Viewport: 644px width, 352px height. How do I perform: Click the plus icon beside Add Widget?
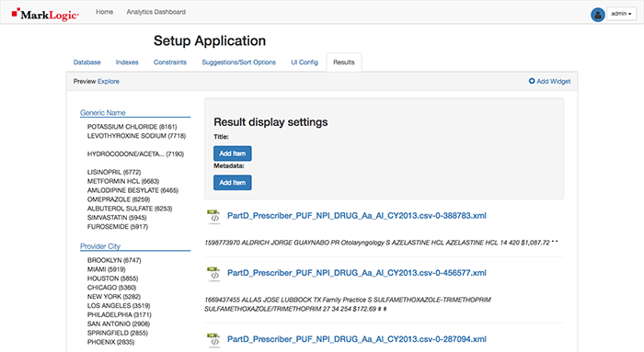(532, 81)
